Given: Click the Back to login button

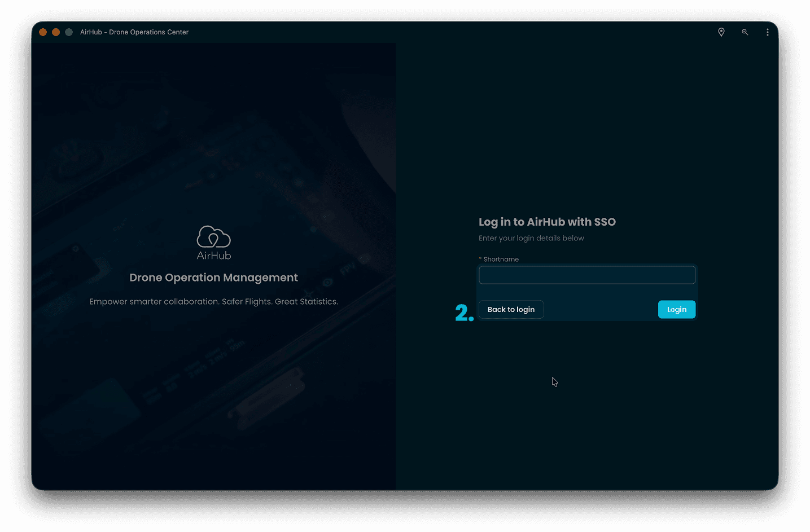Looking at the screenshot, I should tap(511, 309).
